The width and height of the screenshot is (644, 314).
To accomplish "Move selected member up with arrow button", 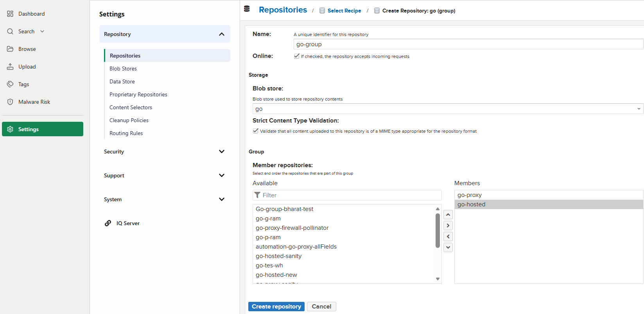I will click(448, 215).
